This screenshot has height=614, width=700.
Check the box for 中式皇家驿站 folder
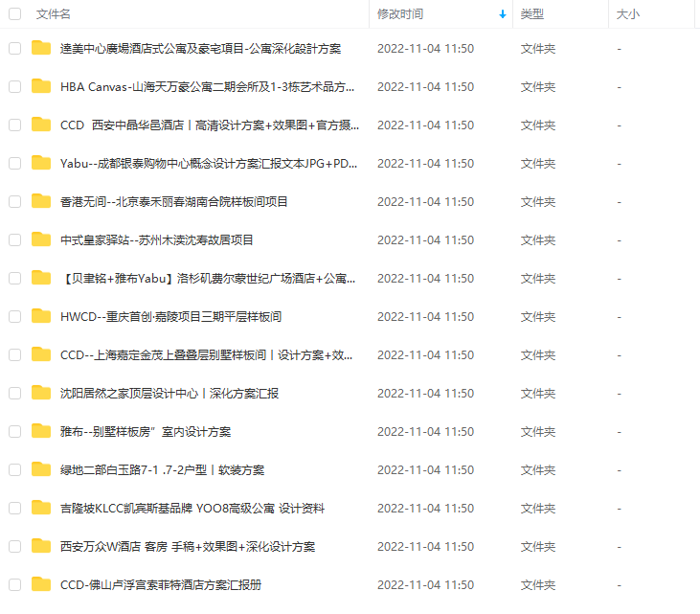(14, 240)
